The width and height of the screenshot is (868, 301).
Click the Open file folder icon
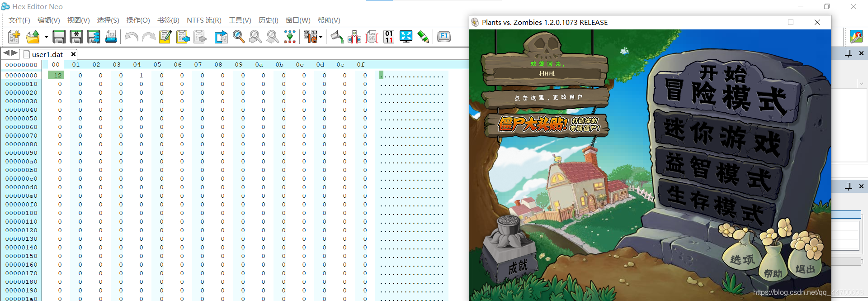[x=33, y=37]
